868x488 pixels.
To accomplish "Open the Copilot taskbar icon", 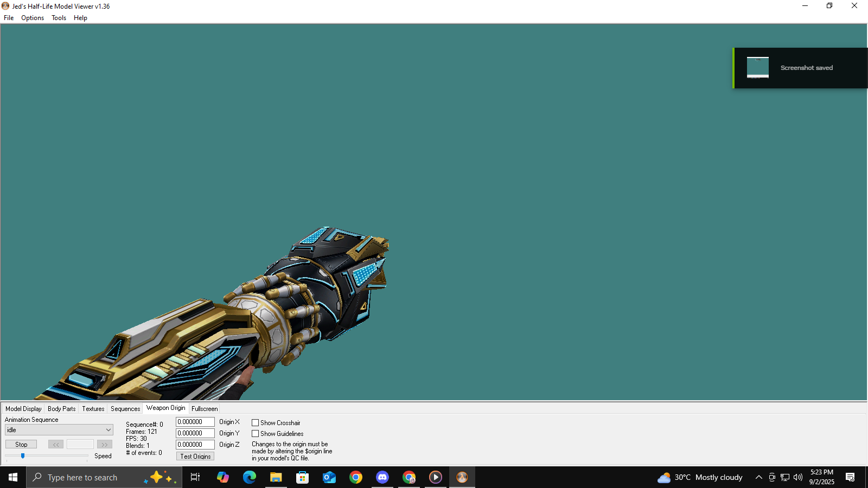I will point(223,477).
